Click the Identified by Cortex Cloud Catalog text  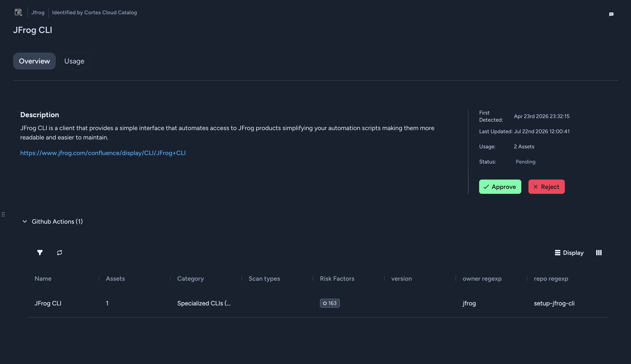[94, 12]
